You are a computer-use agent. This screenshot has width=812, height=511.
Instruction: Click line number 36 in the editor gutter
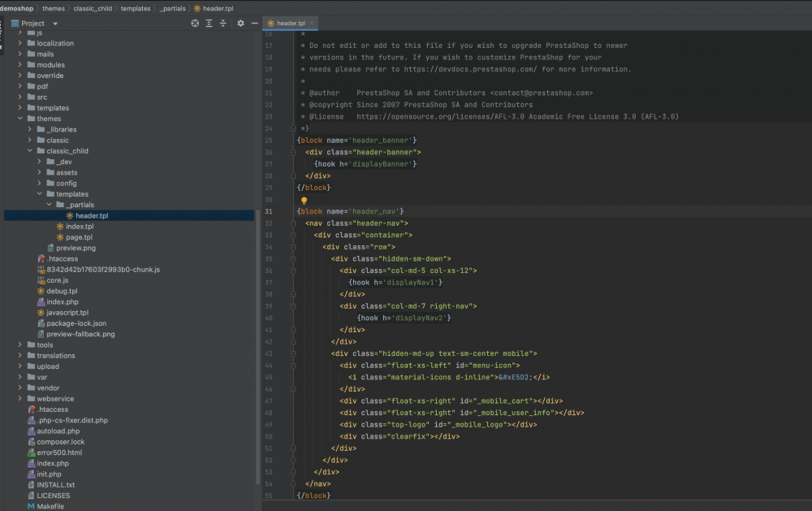coord(270,271)
